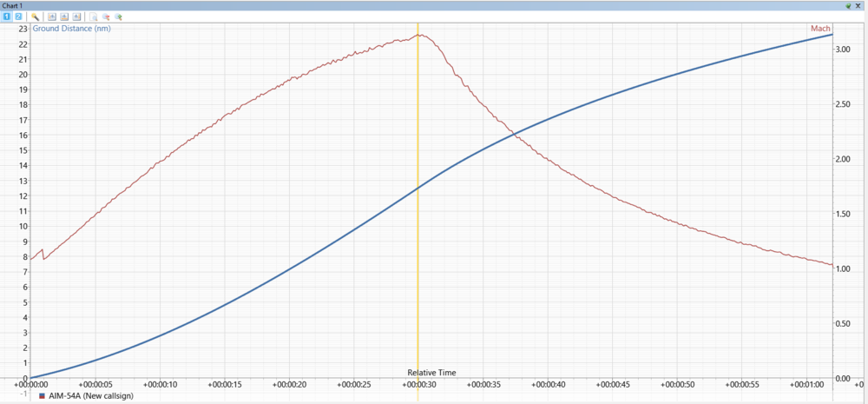This screenshot has height=404, width=868.
Task: Select the blue "1" toolbar button
Action: pos(7,17)
